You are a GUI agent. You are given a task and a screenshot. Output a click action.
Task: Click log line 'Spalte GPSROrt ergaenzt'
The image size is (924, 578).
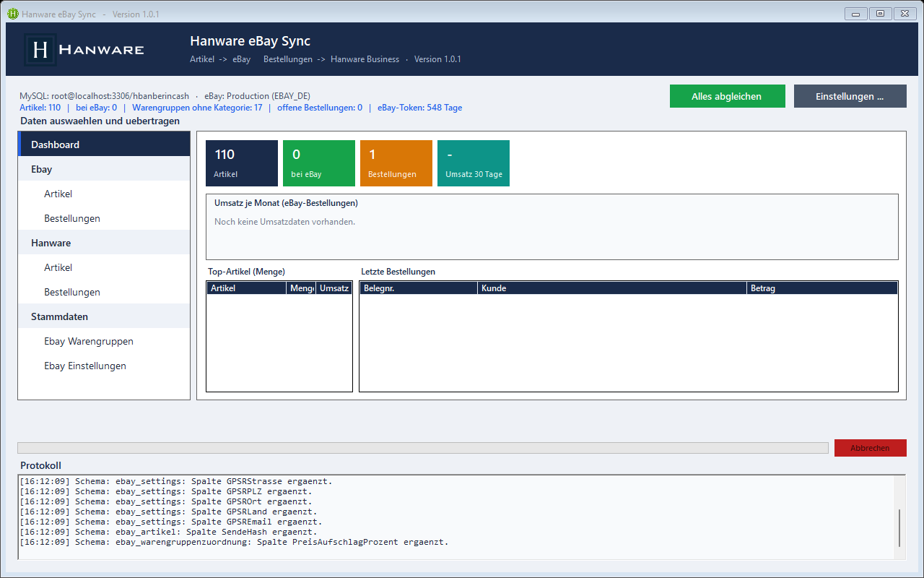tap(166, 501)
